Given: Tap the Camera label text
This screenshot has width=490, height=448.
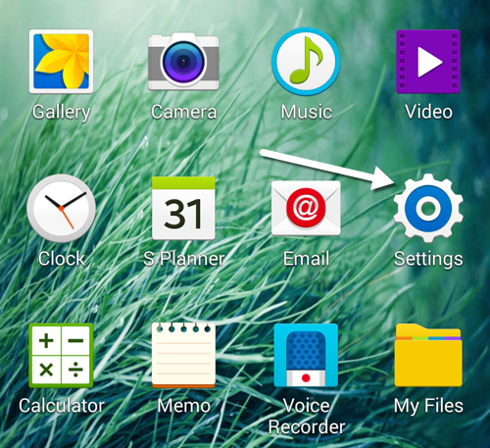Looking at the screenshot, I should [184, 112].
